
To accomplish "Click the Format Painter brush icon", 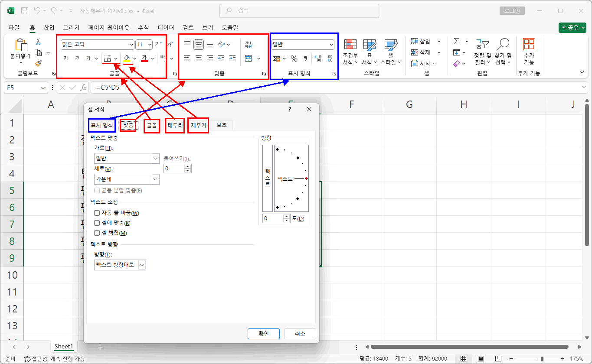I will tap(38, 63).
